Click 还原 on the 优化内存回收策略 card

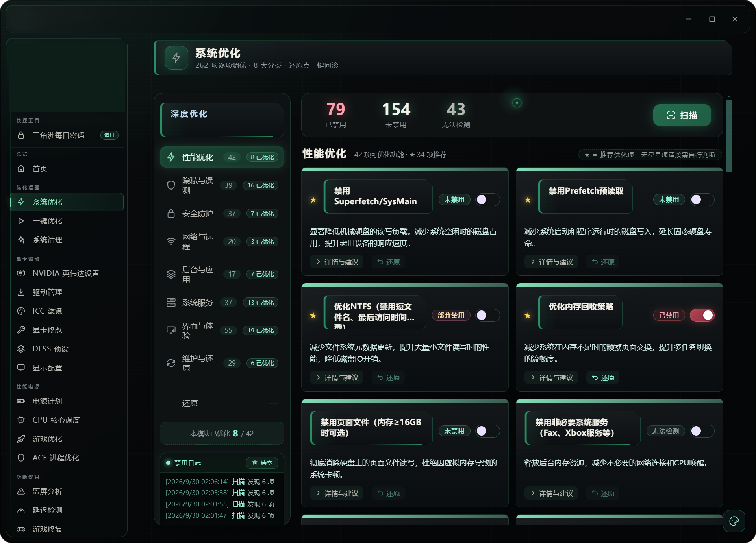pyautogui.click(x=603, y=378)
